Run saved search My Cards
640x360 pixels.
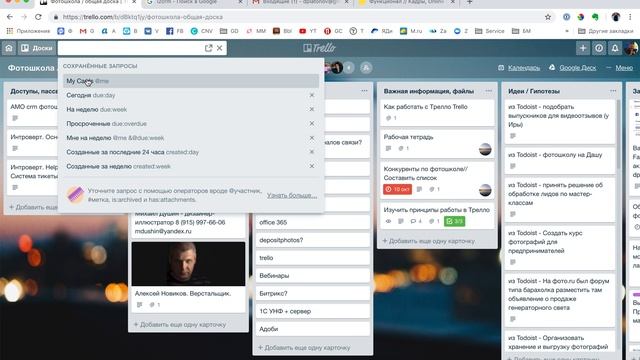[191, 81]
